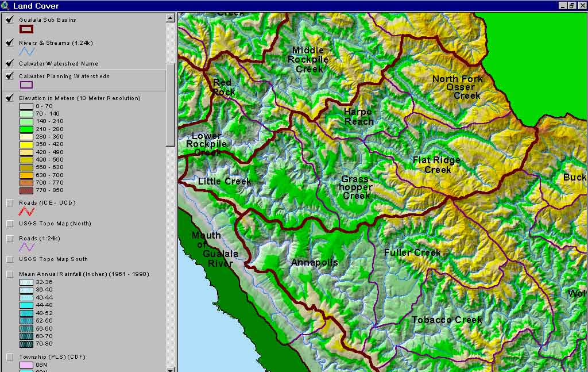Image resolution: width=588 pixels, height=372 pixels.
Task: Click the Harpo Reach map label
Action: point(358,116)
